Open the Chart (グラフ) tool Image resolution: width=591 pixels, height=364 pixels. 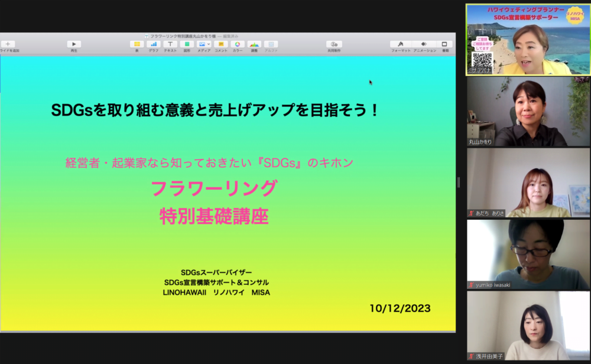154,44
